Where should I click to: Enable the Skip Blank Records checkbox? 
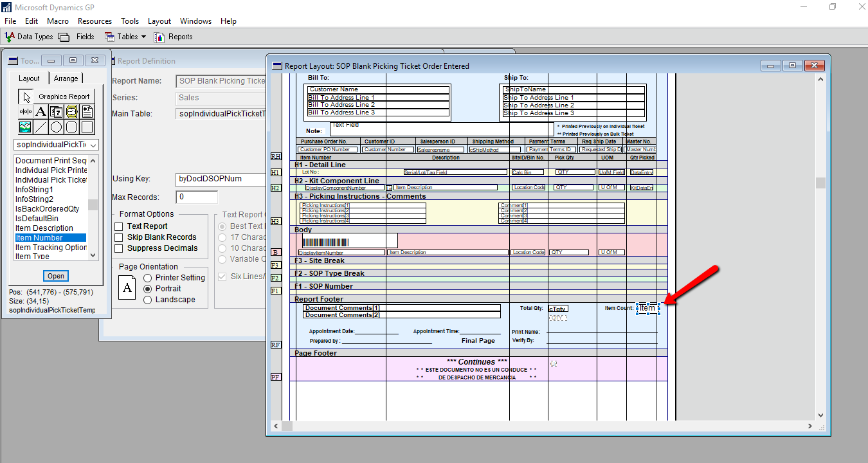point(118,237)
